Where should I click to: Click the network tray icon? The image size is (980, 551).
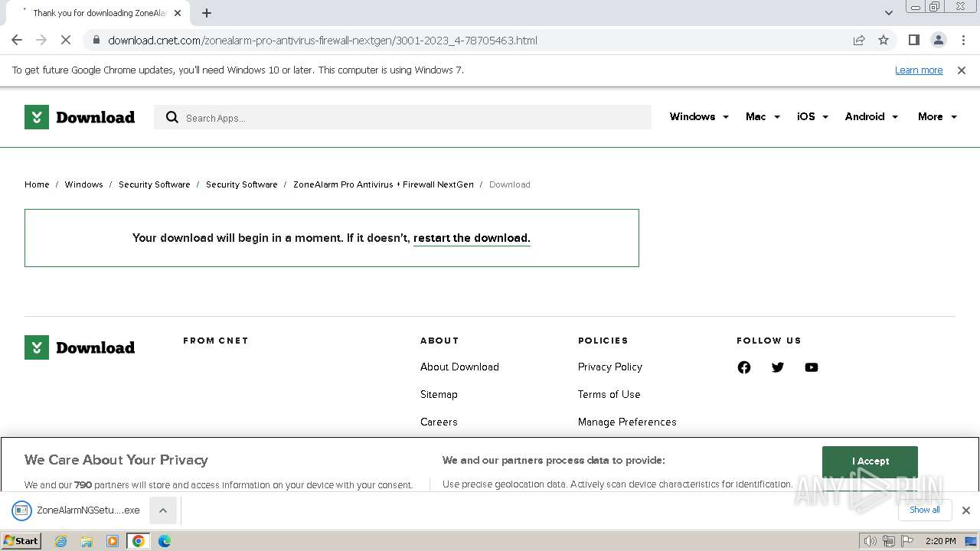pos(889,541)
